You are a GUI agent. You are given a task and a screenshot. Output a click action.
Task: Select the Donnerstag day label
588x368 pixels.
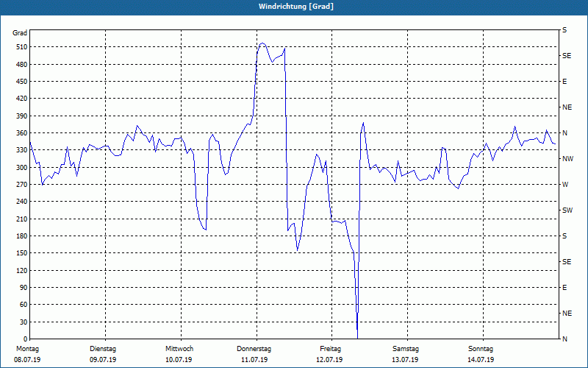tap(254, 349)
